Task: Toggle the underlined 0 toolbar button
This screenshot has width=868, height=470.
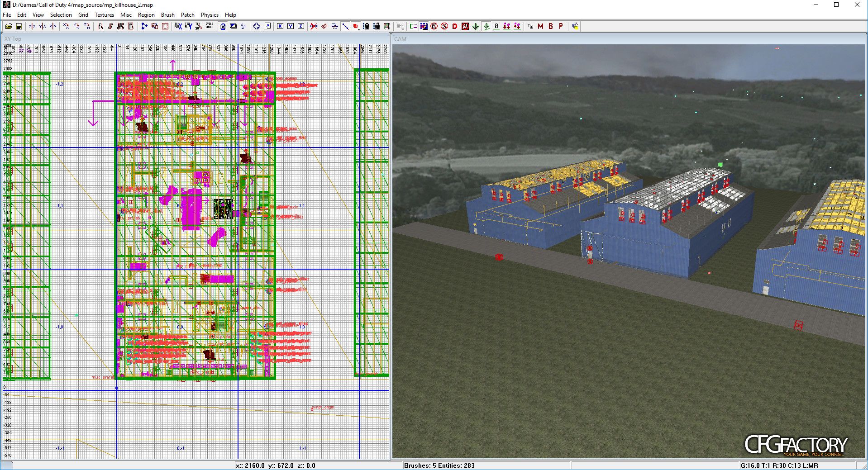Action: 496,26
